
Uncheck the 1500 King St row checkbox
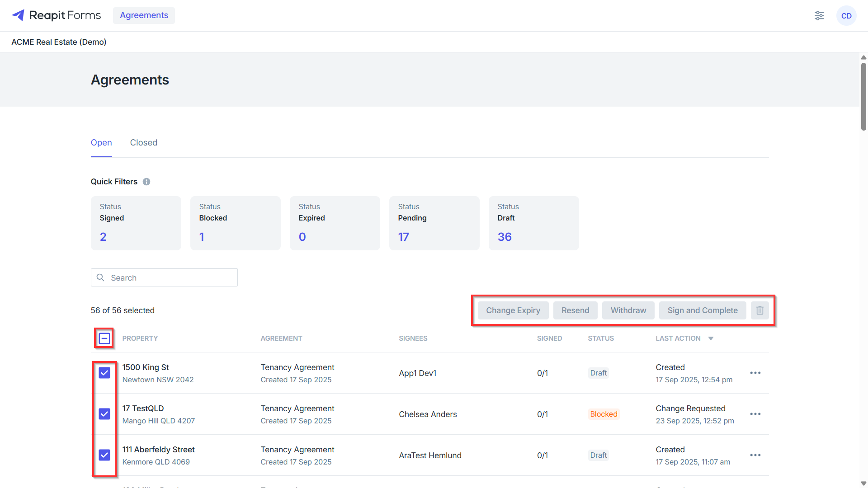click(104, 373)
